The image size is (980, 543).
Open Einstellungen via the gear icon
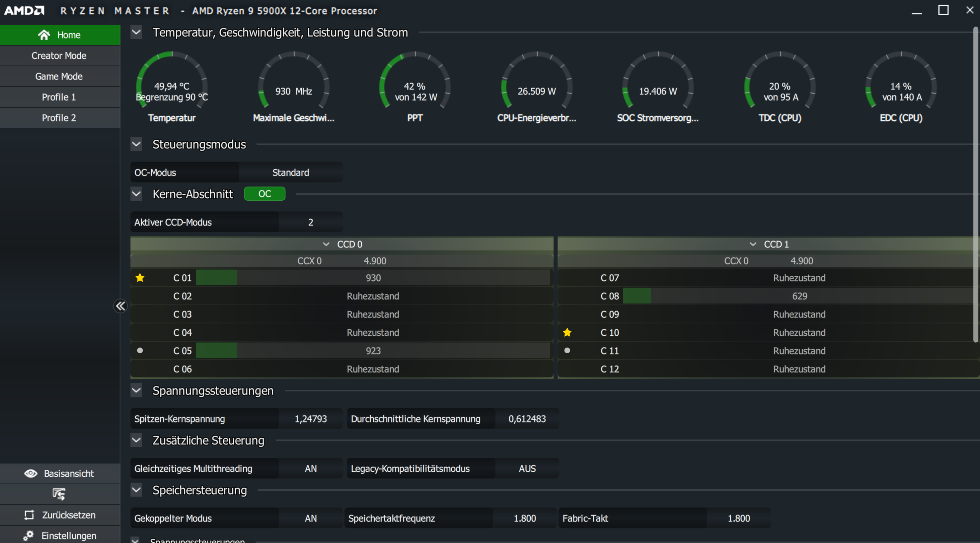tap(29, 535)
